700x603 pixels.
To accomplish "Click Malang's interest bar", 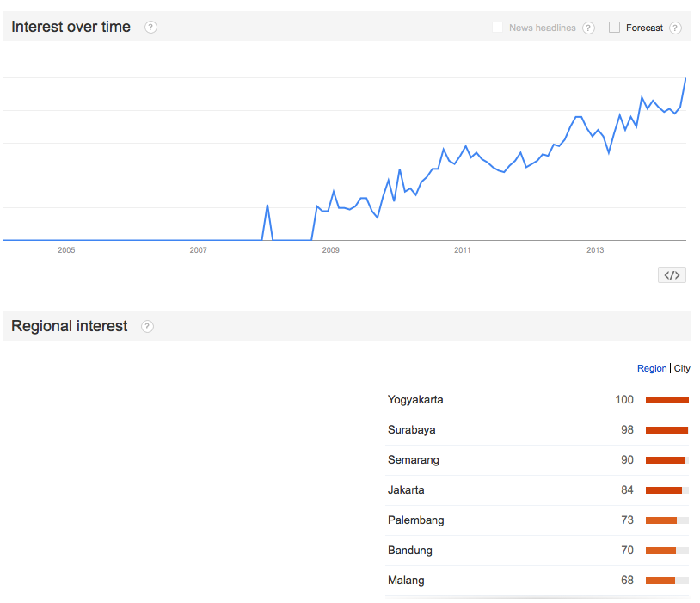I will coord(660,581).
